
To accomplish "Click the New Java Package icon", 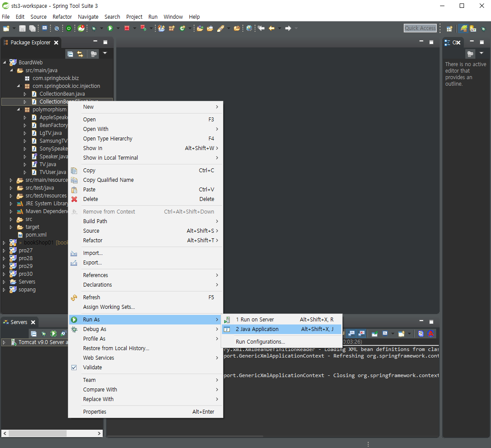I will 172,28.
